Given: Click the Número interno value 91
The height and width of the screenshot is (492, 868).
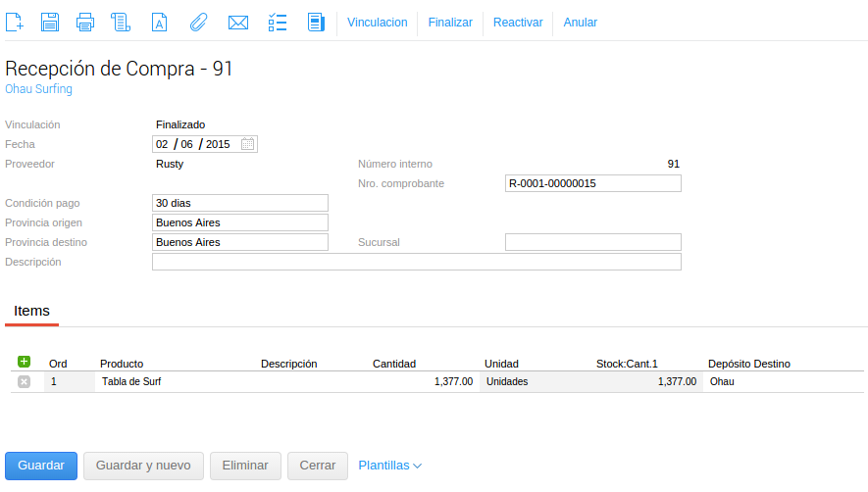Looking at the screenshot, I should (x=673, y=164).
